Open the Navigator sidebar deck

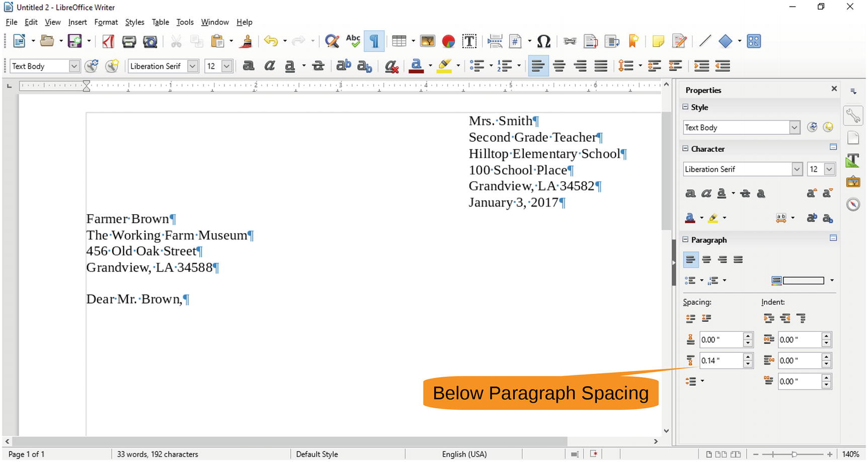click(853, 204)
